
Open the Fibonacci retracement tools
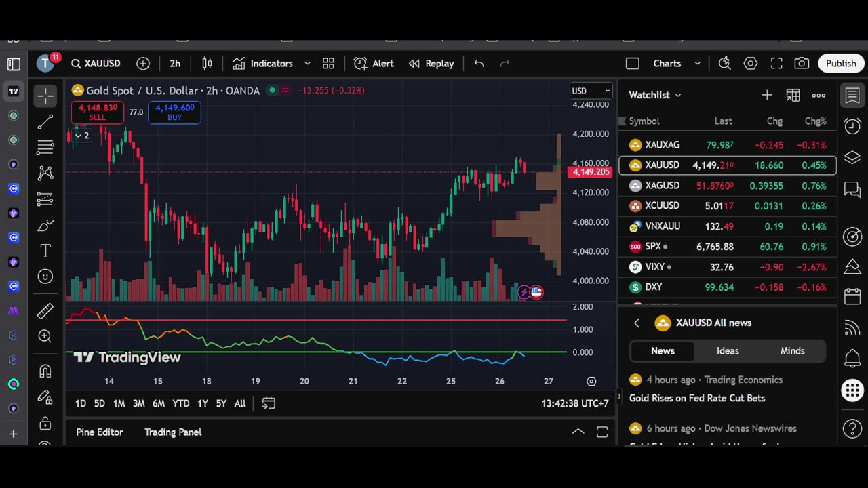45,147
